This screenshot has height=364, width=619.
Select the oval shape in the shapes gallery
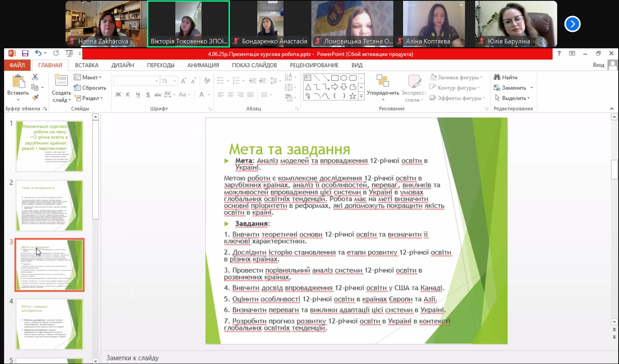[x=343, y=78]
